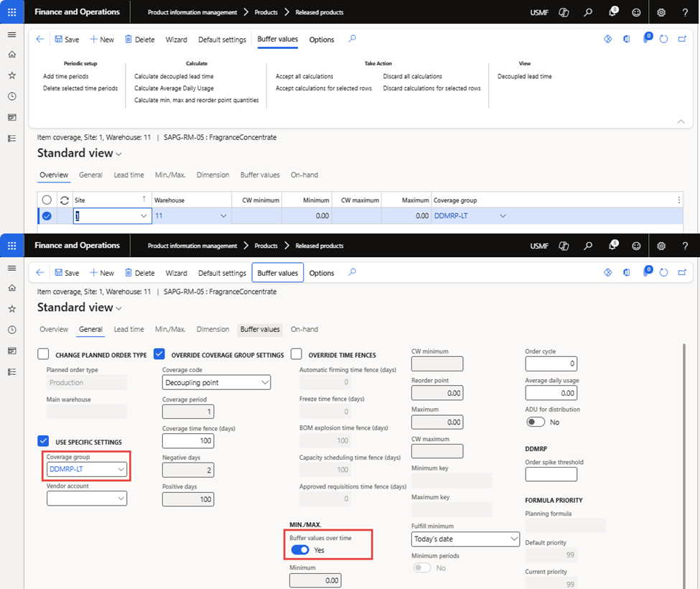Click the Copilot icon beside USMF in upper window
This screenshot has width=700, height=589.
coord(564,12)
